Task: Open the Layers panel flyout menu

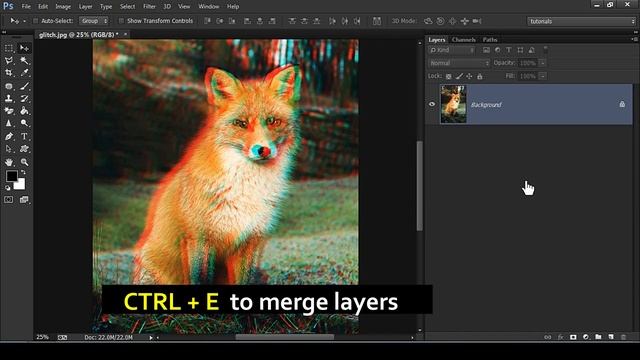Action: [x=634, y=39]
